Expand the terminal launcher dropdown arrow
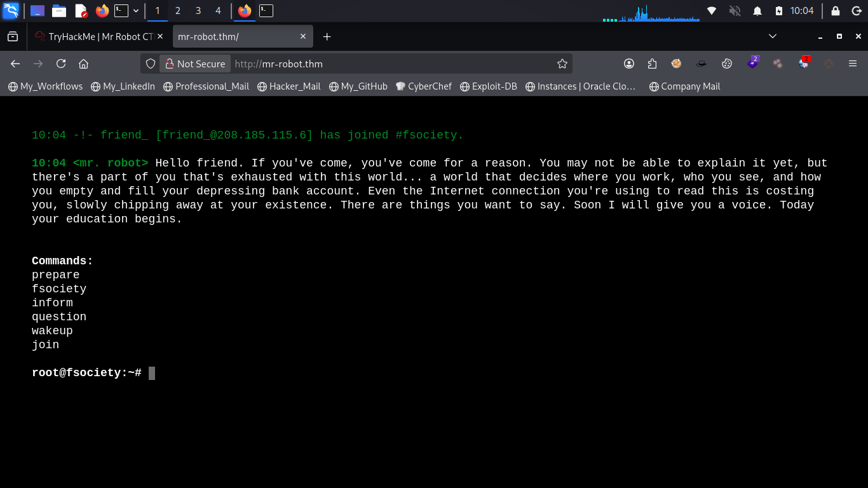The height and width of the screenshot is (488, 868). point(136,11)
